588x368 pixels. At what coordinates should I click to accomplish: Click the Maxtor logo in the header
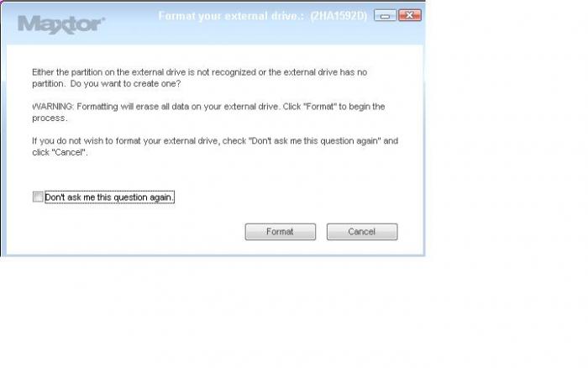[60, 24]
